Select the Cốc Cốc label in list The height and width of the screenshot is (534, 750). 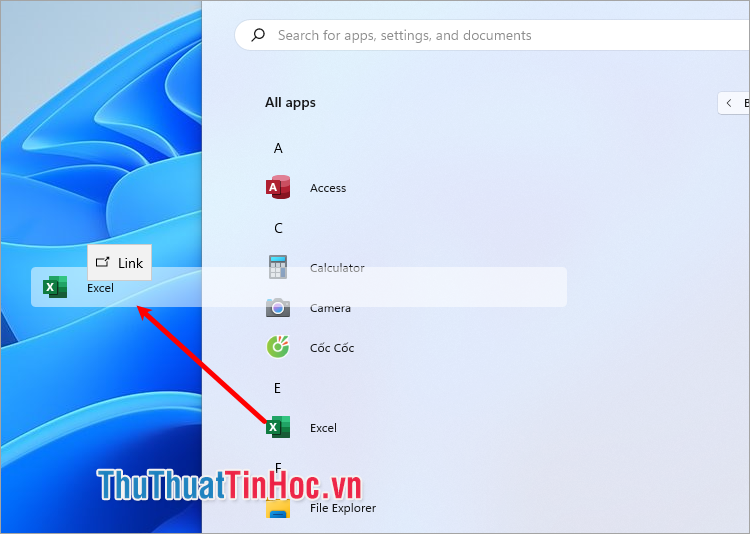point(331,347)
